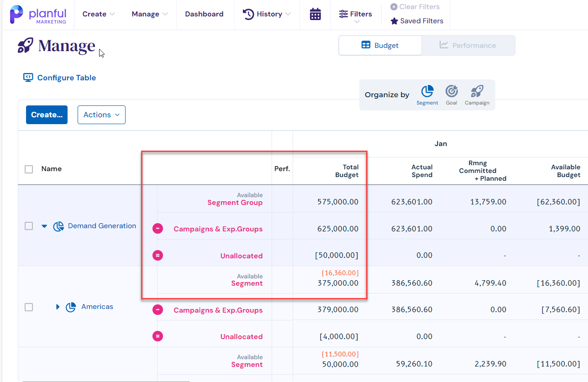This screenshot has width=588, height=382.
Task: Click the Planful Marketing logo
Action: click(x=38, y=15)
